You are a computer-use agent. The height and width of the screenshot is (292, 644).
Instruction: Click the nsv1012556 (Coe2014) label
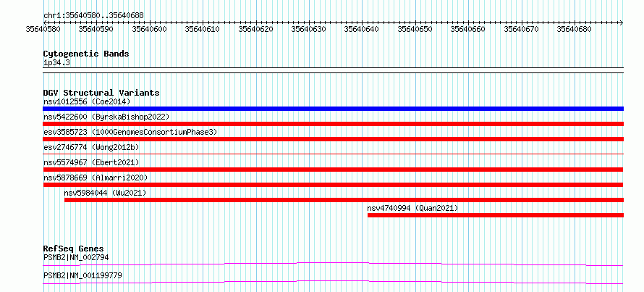87,101
